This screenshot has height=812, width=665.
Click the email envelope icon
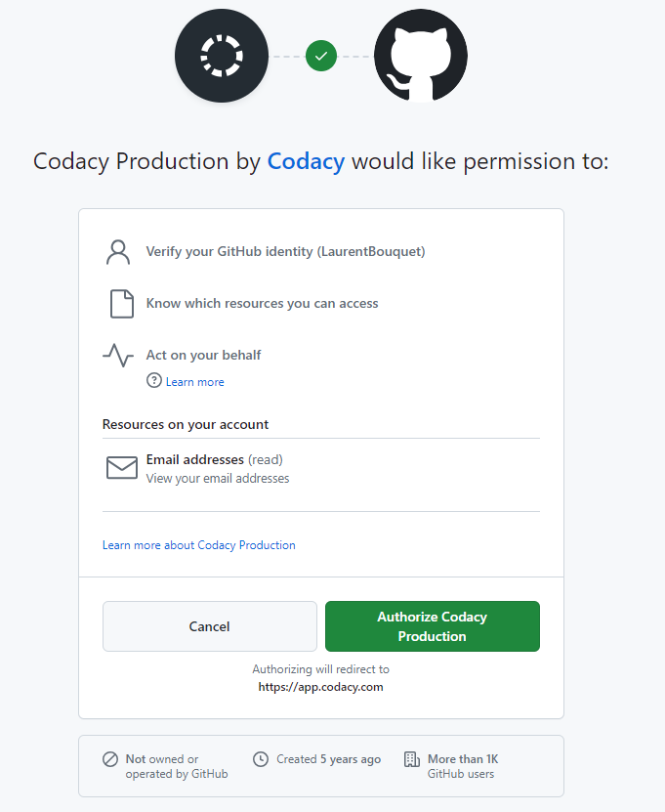point(122,468)
